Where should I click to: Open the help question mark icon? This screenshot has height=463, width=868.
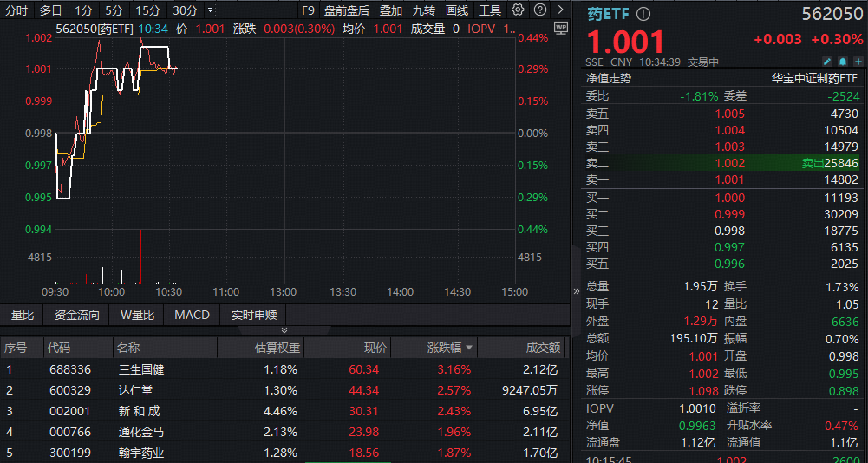point(541,10)
